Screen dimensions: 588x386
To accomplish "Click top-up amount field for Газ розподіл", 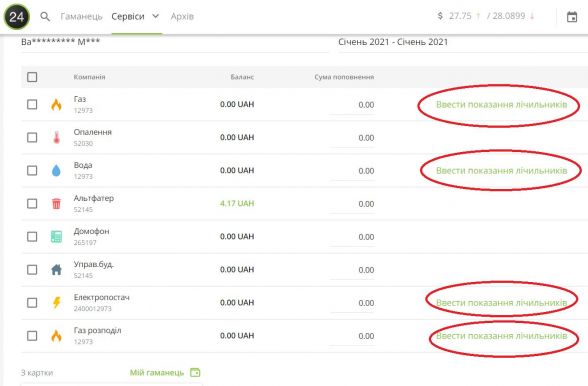I will 352,336.
